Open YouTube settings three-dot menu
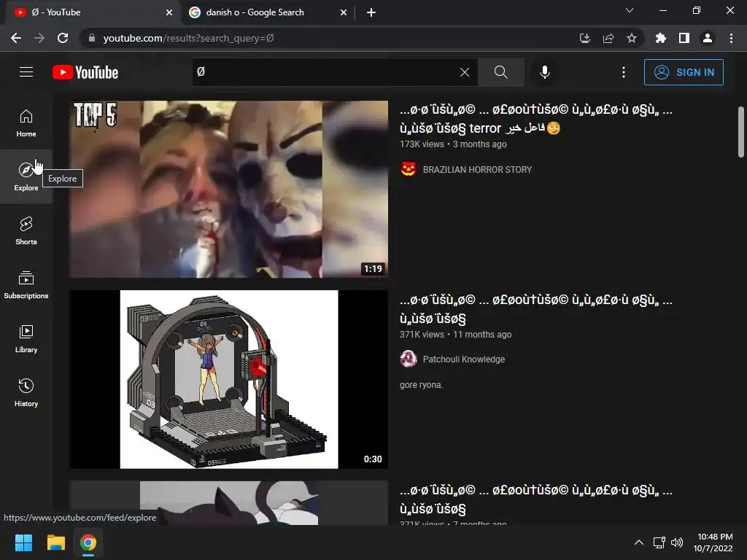747x560 pixels. [623, 72]
